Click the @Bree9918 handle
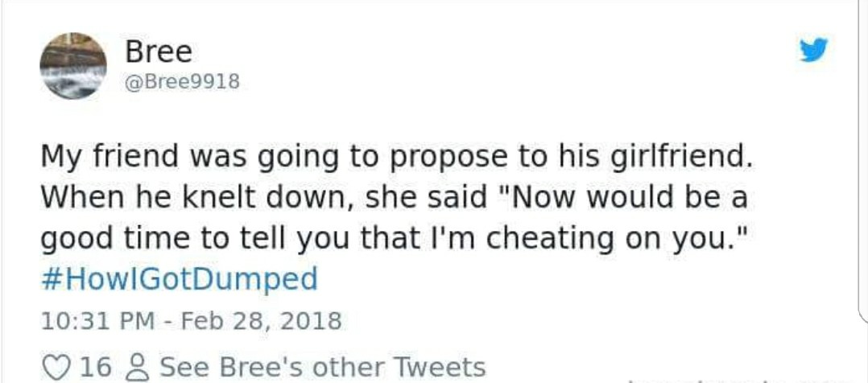This screenshot has width=868, height=383. coord(183,82)
